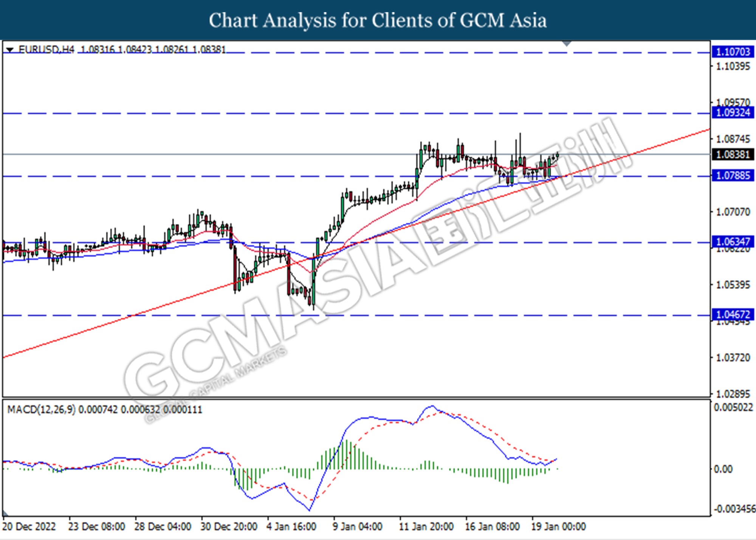This screenshot has width=756, height=540.
Task: Click the 11 Jan 20:00 time label
Action: [x=426, y=526]
